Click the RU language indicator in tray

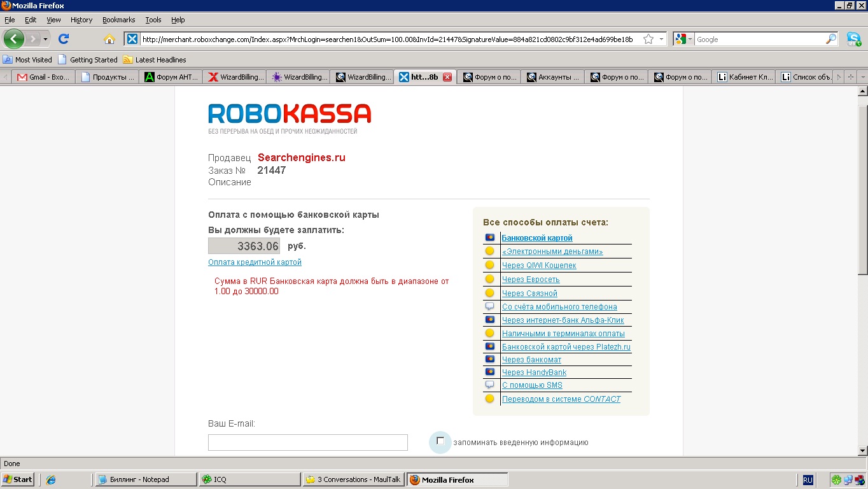(808, 479)
